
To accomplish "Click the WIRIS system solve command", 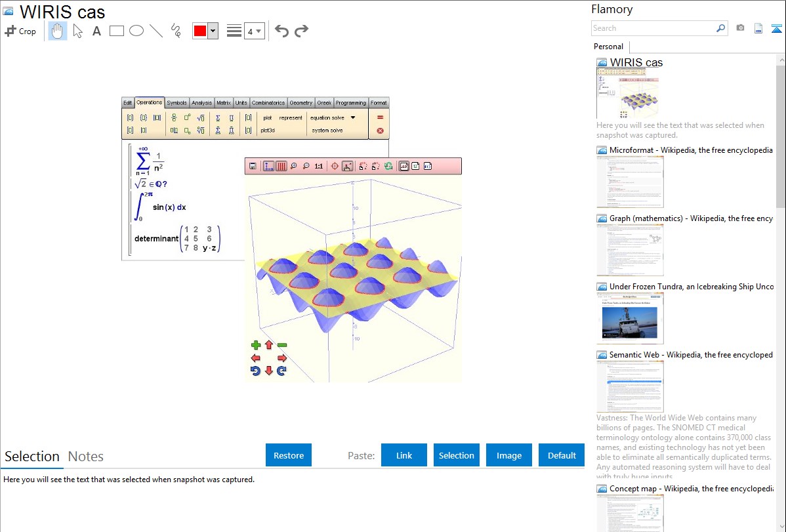I will click(327, 131).
